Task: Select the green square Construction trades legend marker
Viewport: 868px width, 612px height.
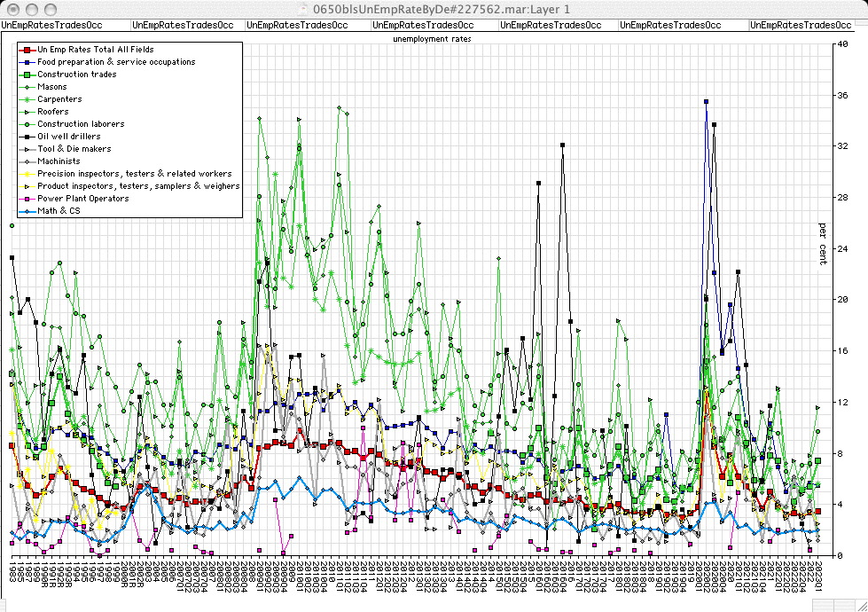Action: pyautogui.click(x=28, y=75)
